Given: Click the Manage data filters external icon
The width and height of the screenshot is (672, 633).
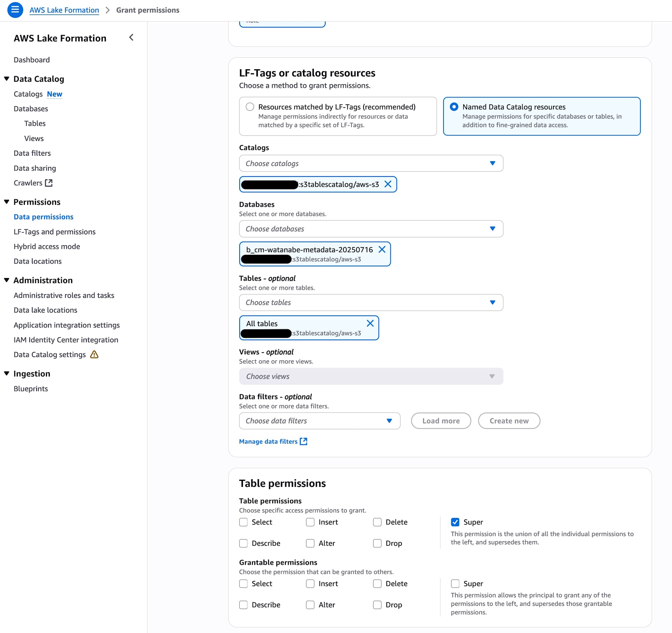Looking at the screenshot, I should [303, 441].
